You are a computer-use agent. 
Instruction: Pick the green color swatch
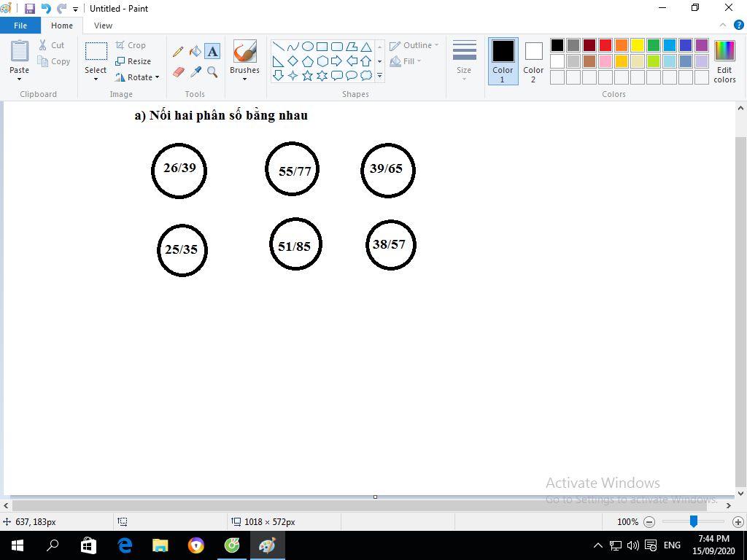(x=654, y=45)
